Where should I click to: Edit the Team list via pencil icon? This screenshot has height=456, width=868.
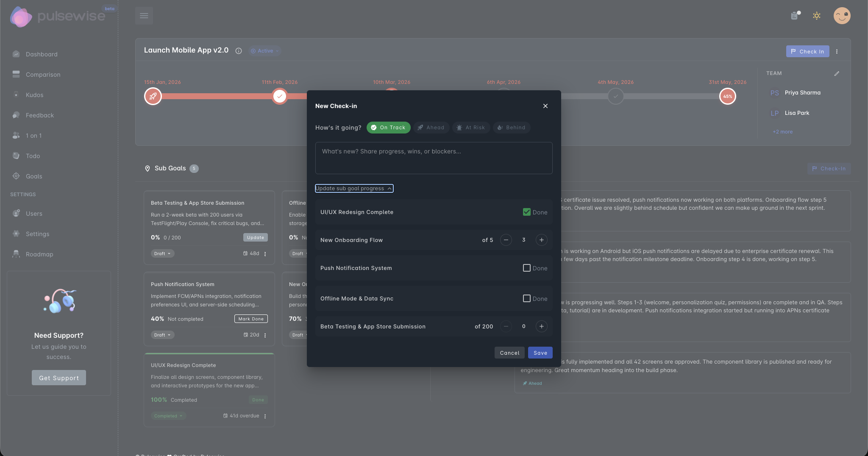837,73
